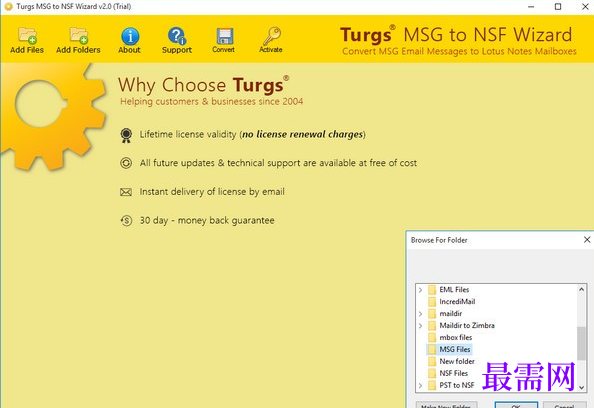The height and width of the screenshot is (408, 594).
Task: Click the IncrediMail folder icon
Action: tap(432, 302)
